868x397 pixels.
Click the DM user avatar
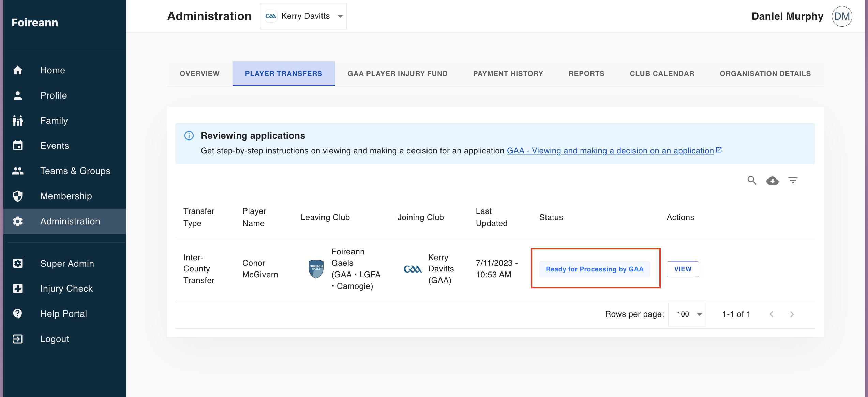842,16
